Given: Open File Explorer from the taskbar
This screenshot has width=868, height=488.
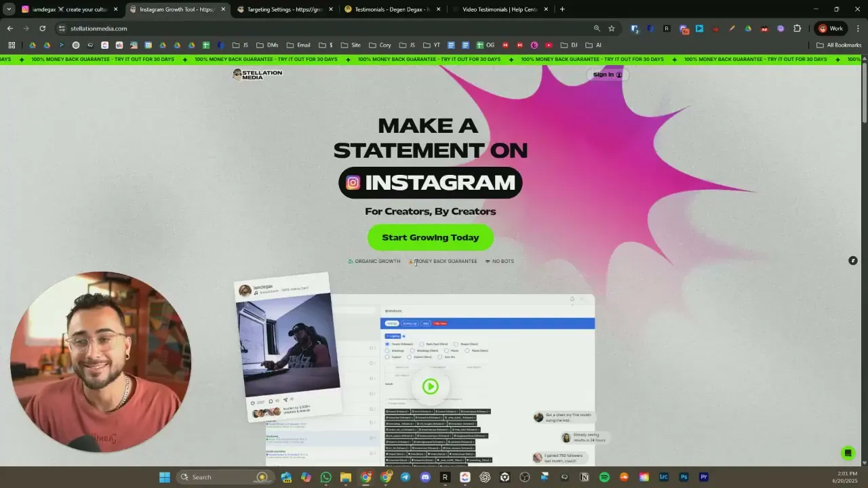Looking at the screenshot, I should (x=346, y=477).
